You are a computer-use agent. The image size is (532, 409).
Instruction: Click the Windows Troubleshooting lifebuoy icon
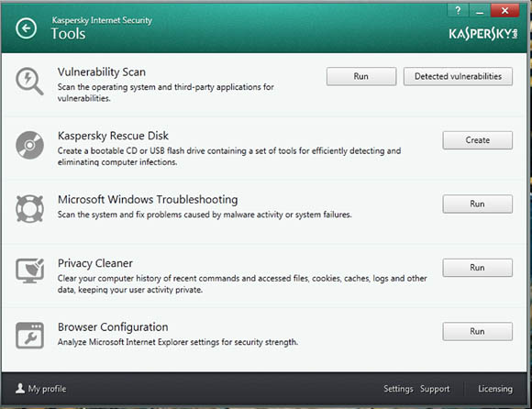(30, 208)
